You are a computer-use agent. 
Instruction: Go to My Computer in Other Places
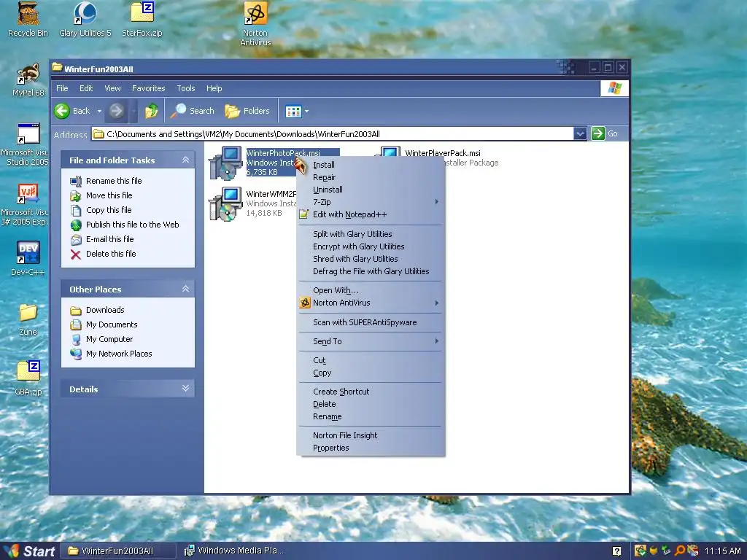(101, 339)
